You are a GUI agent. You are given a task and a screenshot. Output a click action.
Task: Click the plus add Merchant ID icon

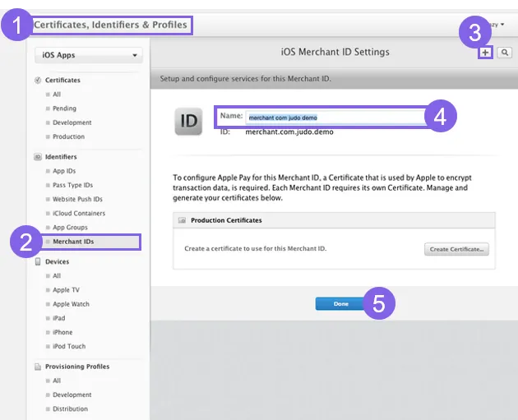485,53
